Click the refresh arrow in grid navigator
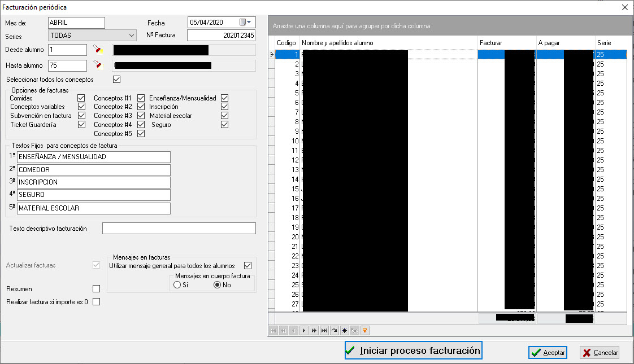 pos(335,331)
